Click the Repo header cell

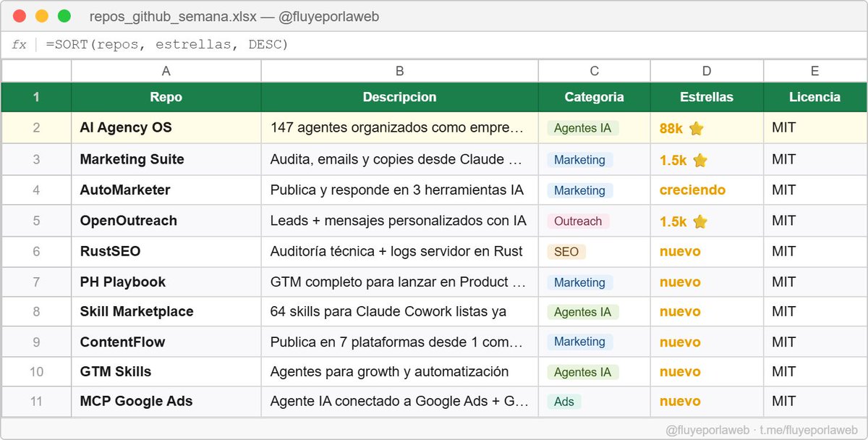166,97
